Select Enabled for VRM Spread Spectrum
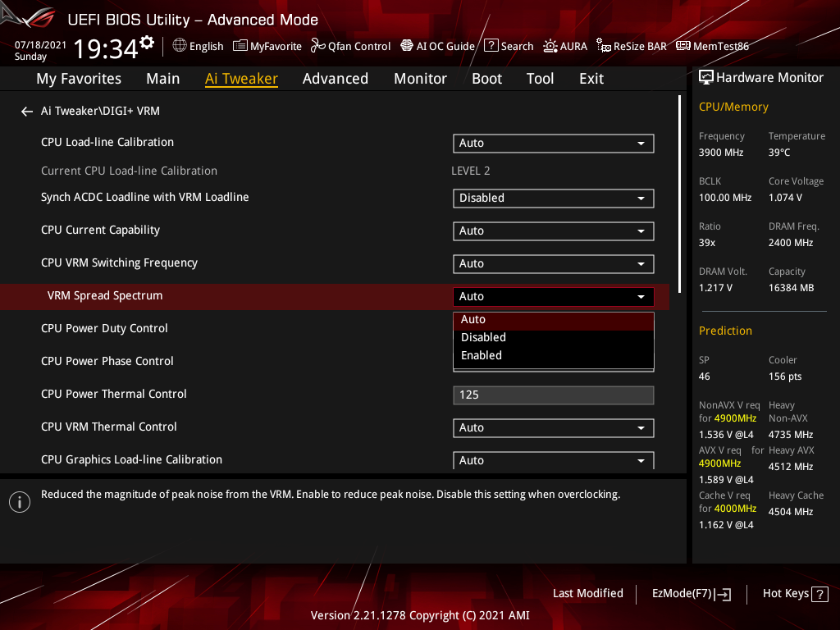This screenshot has height=630, width=840. (x=481, y=355)
